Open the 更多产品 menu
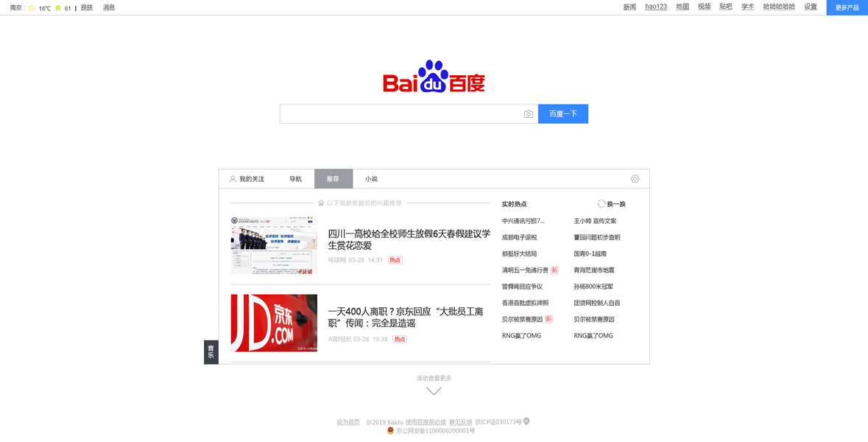 coord(847,7)
